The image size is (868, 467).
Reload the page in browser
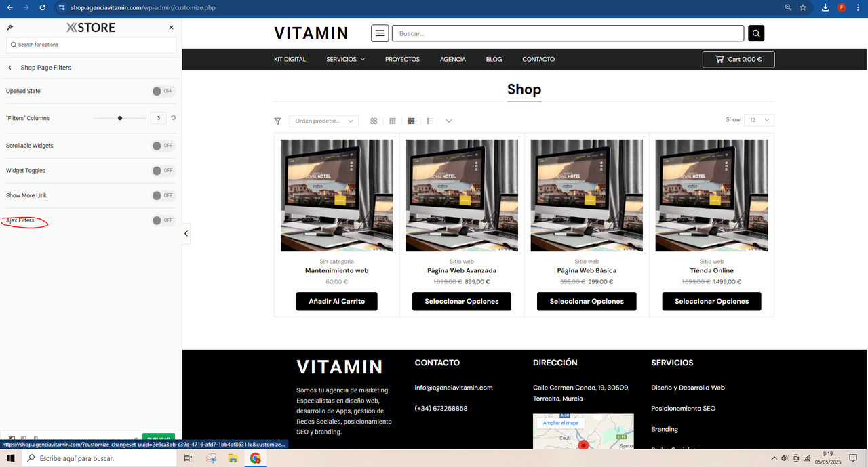(x=43, y=7)
